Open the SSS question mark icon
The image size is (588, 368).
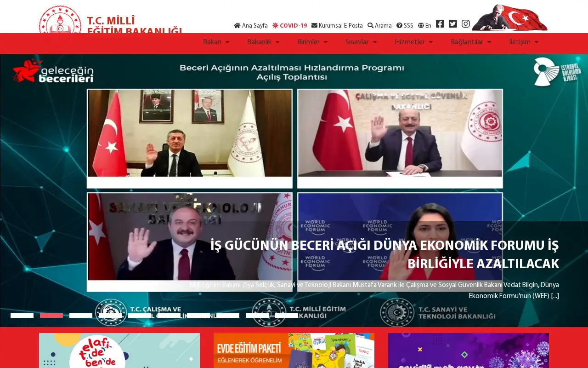tap(399, 26)
